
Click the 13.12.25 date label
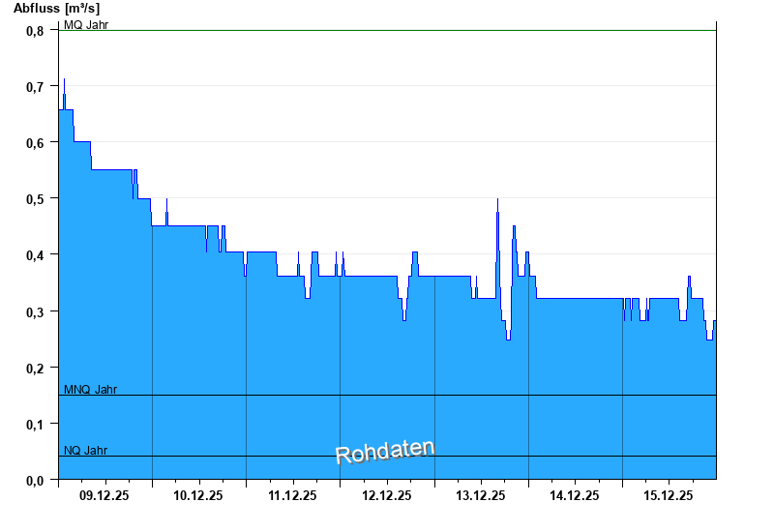tap(480, 495)
